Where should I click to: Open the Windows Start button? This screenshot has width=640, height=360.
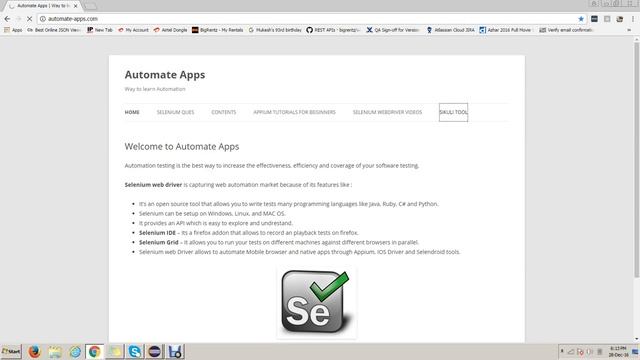(11, 351)
